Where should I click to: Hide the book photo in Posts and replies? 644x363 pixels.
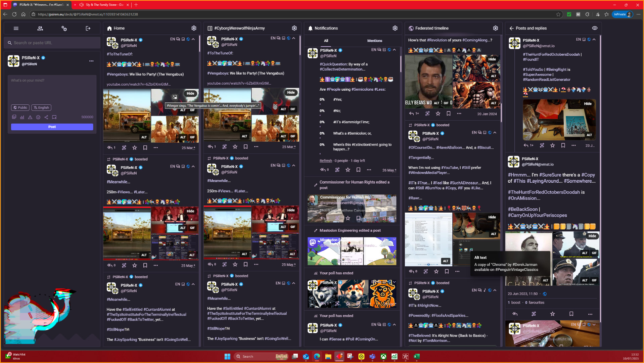tap(588, 104)
